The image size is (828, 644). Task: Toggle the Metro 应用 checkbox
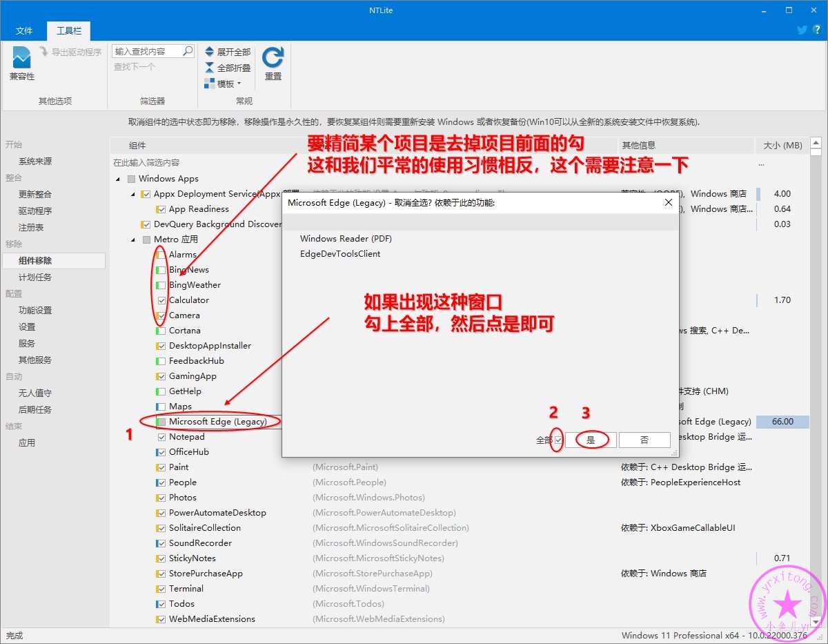click(146, 240)
